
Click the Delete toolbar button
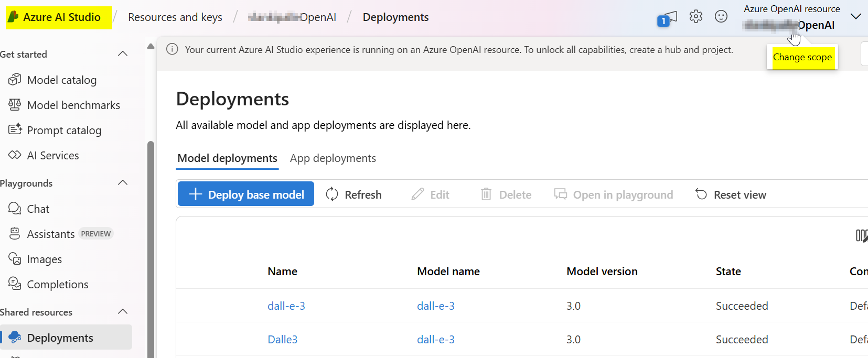pos(506,194)
